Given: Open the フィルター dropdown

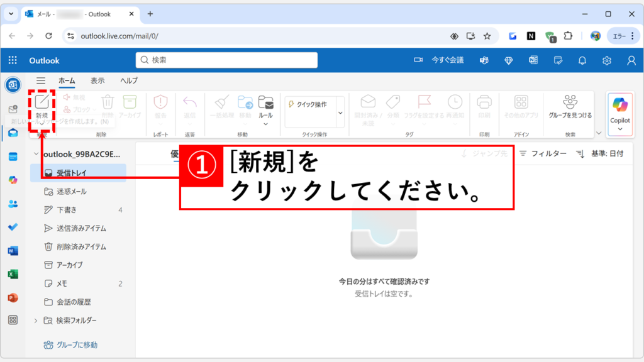Looking at the screenshot, I should pos(543,153).
